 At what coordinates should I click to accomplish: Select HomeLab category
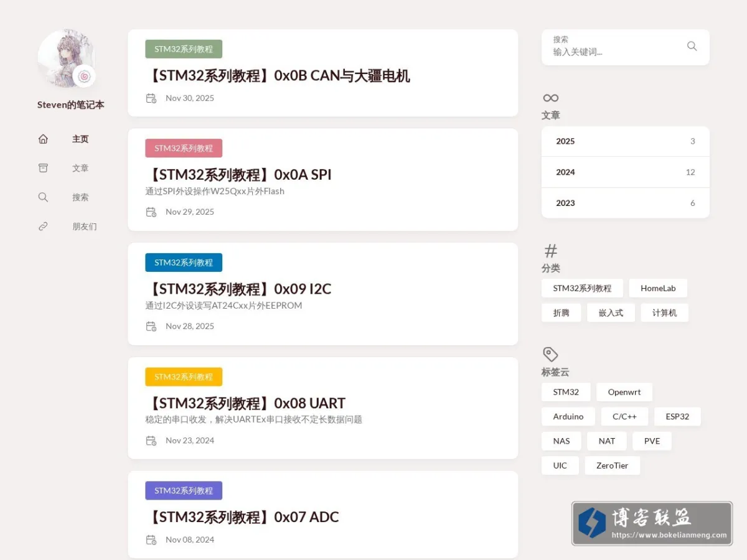coord(658,288)
